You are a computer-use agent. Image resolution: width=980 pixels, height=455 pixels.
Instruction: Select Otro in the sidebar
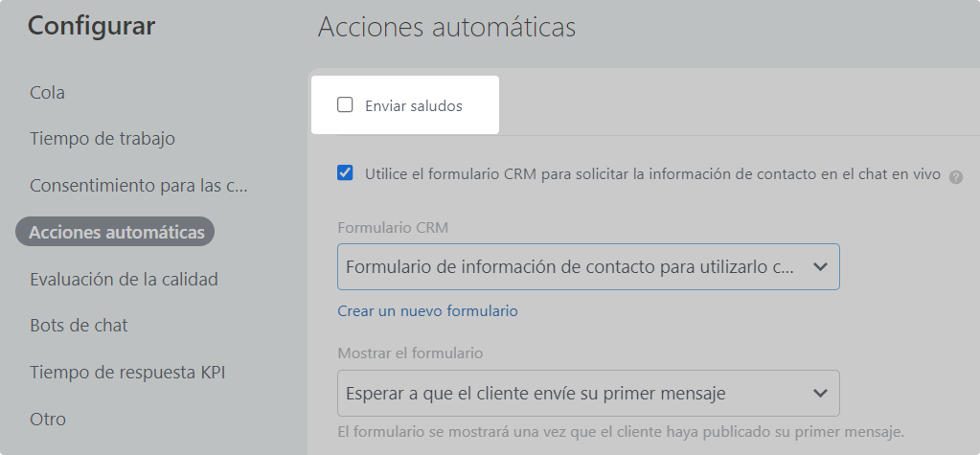(48, 419)
